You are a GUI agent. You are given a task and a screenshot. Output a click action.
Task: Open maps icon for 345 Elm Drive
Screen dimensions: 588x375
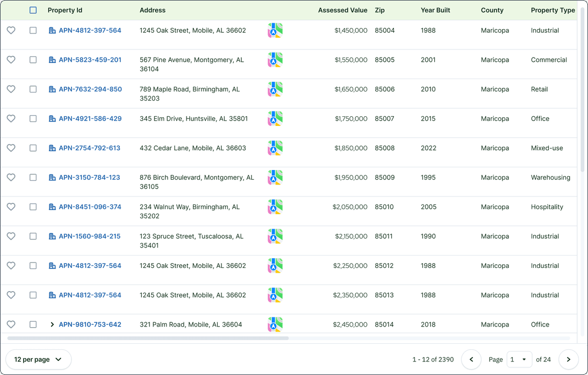pos(275,119)
